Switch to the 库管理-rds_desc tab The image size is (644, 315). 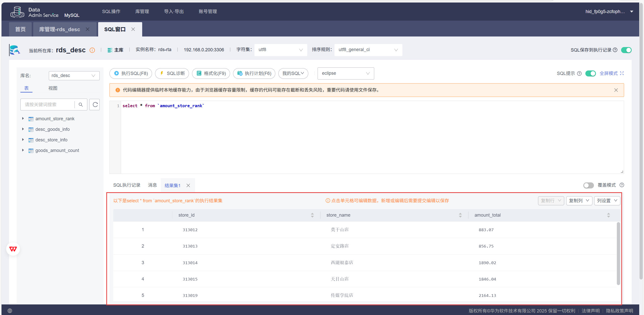(x=60, y=29)
